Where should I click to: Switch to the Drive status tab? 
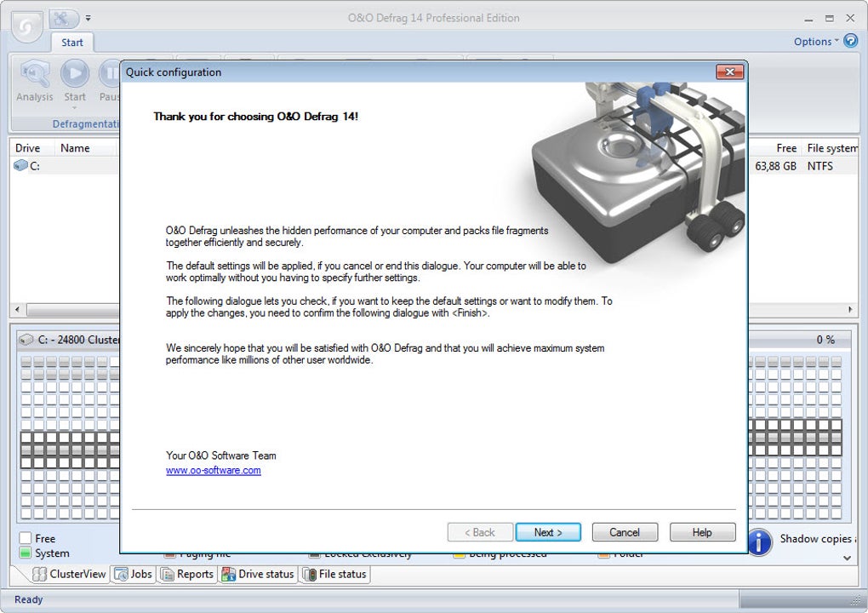tap(258, 574)
